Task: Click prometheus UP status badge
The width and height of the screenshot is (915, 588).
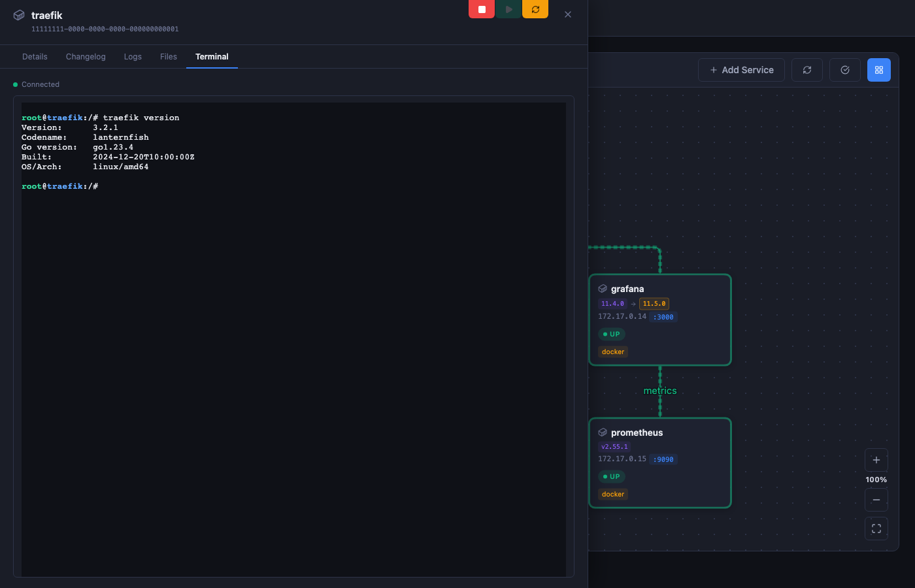Action: tap(612, 476)
